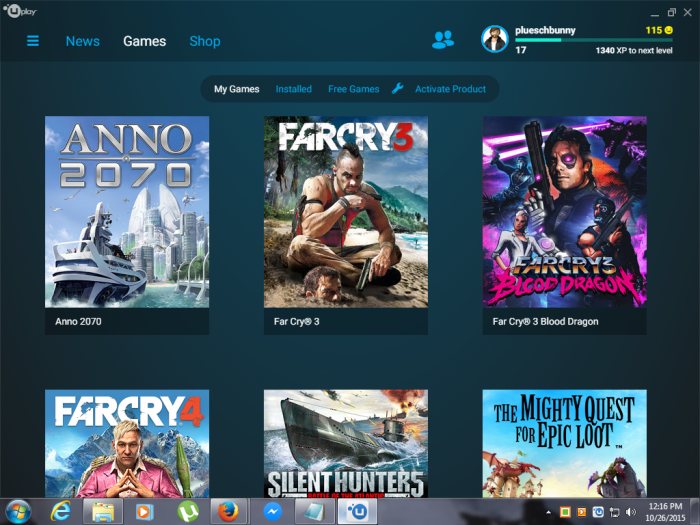Click the Anno 2070 title label
This screenshot has width=700, height=525.
coord(78,321)
